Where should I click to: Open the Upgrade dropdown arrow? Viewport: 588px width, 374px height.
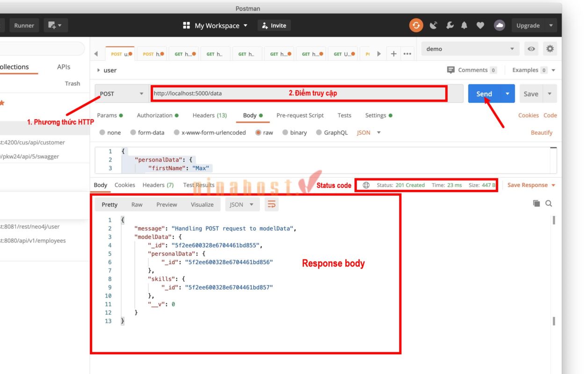pyautogui.click(x=551, y=25)
